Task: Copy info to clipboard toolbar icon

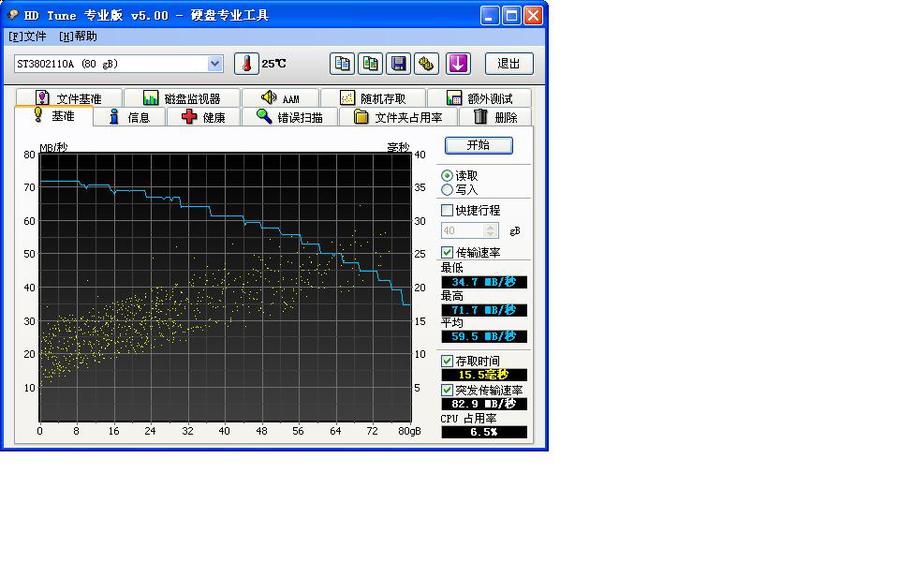Action: point(342,63)
